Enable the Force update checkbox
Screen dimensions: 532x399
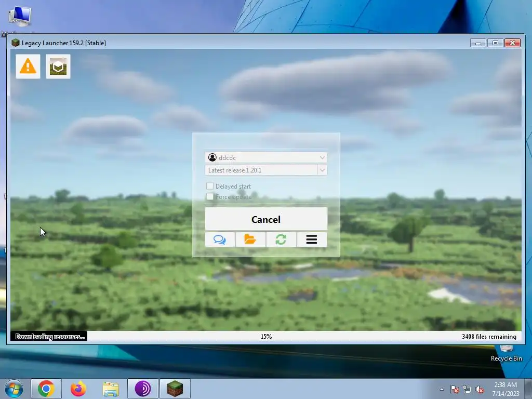(x=210, y=196)
